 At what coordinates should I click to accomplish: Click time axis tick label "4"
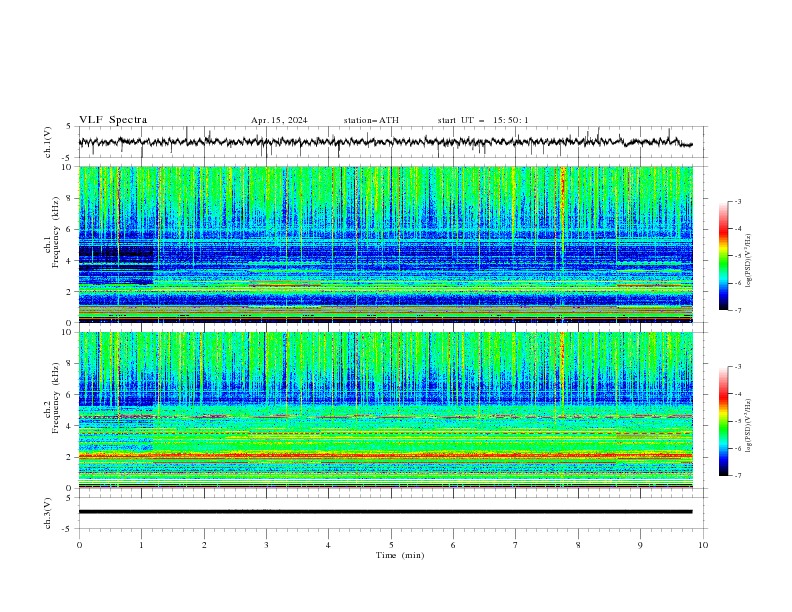pos(328,545)
